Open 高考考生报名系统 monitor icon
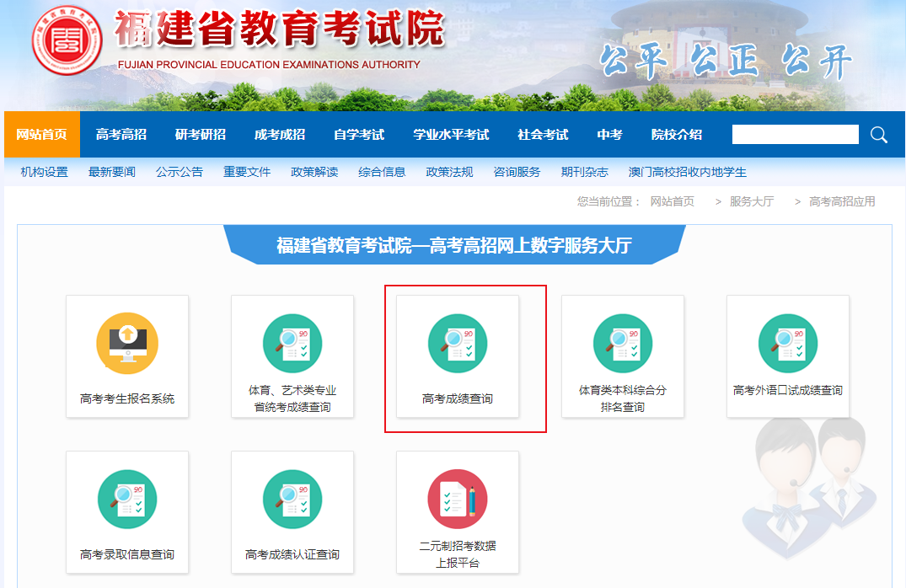Screen dimensions: 906x588 pos(127,343)
